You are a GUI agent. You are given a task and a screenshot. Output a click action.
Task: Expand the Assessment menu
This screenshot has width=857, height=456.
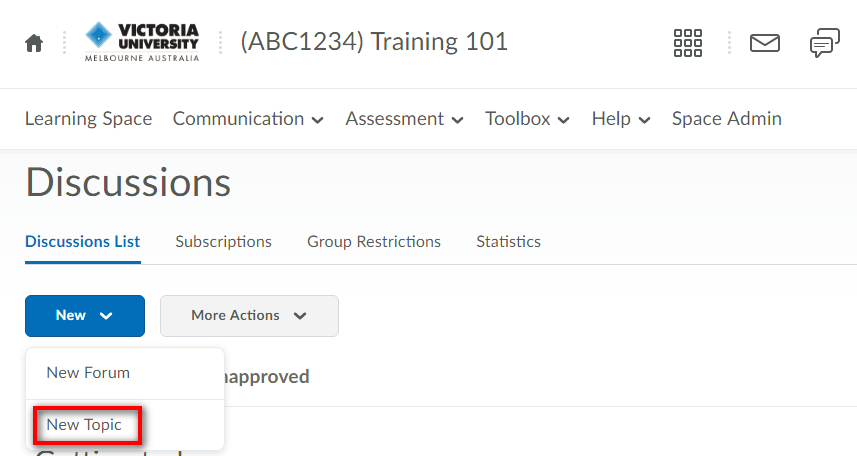[404, 119]
